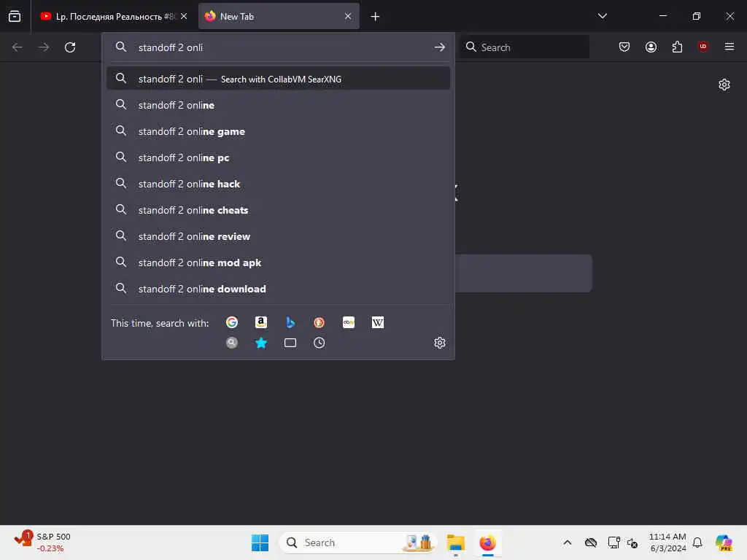Close the YouTube tab

point(184,16)
